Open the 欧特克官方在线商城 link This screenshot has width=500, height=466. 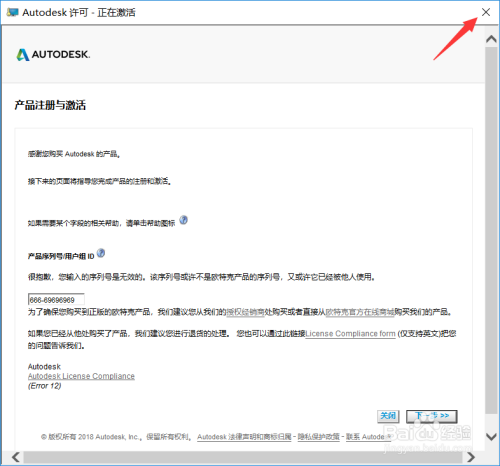(x=360, y=312)
